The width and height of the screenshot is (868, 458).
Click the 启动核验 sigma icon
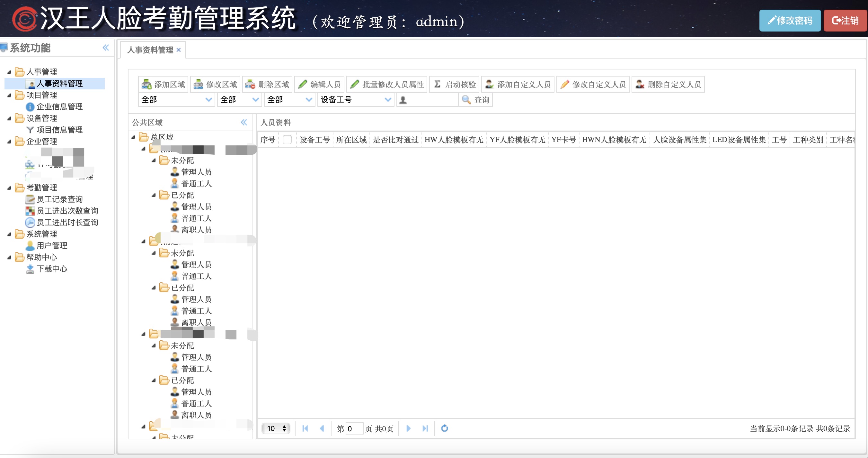(x=437, y=84)
